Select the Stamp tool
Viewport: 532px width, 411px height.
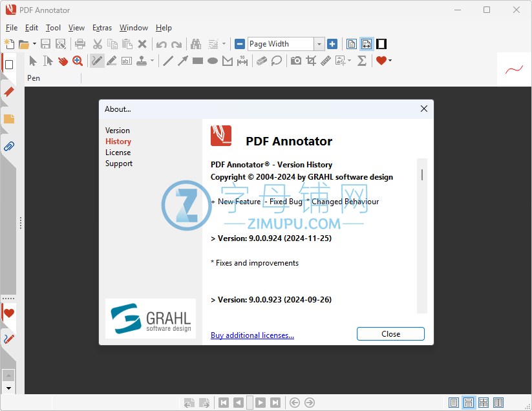(x=142, y=61)
